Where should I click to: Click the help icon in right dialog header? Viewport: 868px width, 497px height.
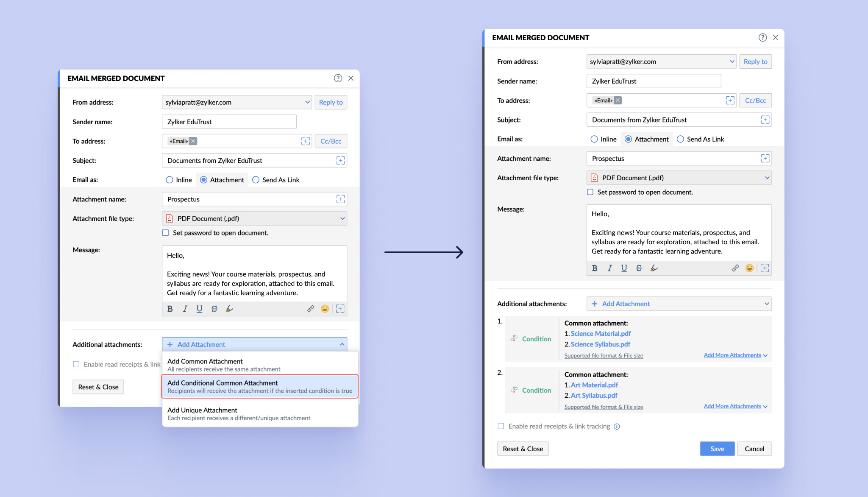click(x=762, y=37)
